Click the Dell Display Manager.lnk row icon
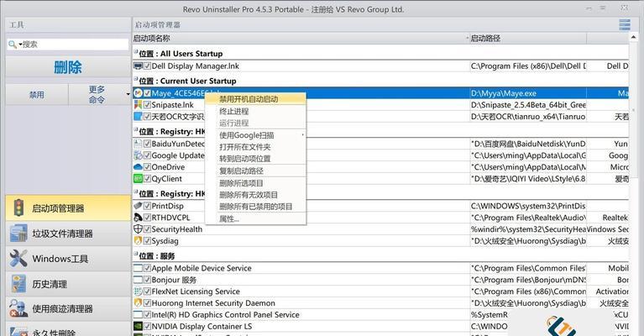Image resolution: width=644 pixels, height=336 pixels. pos(138,66)
